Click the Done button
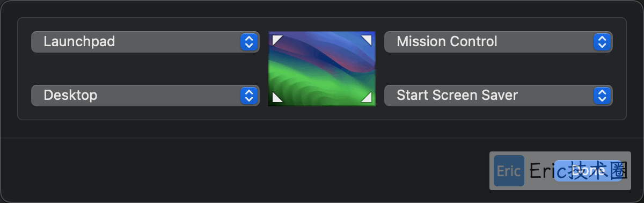Screen dimensions: 644x203 click(588, 171)
